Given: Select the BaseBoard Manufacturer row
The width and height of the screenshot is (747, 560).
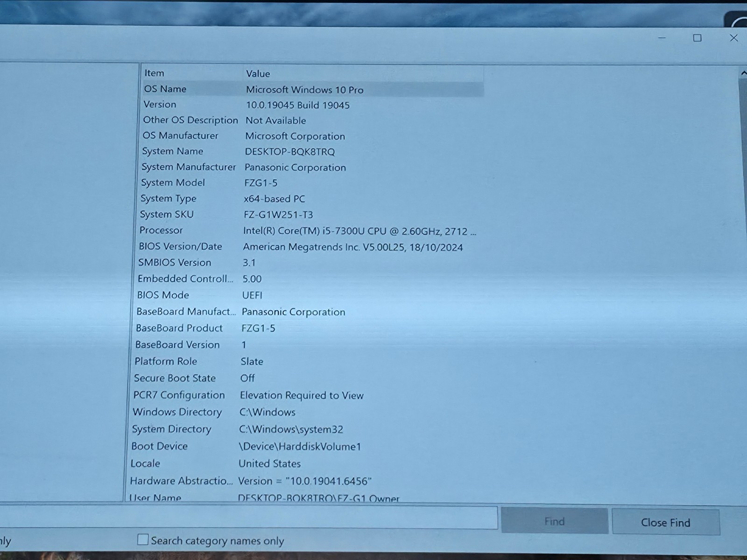Looking at the screenshot, I should click(310, 311).
